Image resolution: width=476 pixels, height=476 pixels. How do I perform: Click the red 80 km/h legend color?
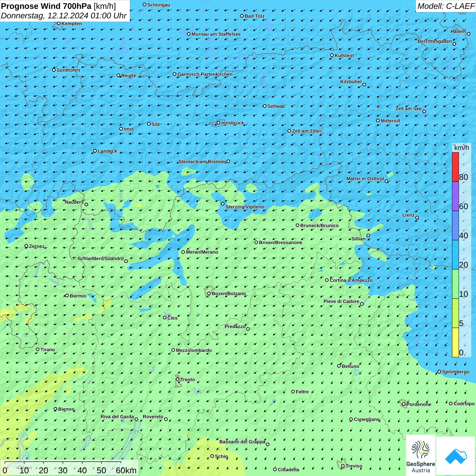pyautogui.click(x=455, y=167)
